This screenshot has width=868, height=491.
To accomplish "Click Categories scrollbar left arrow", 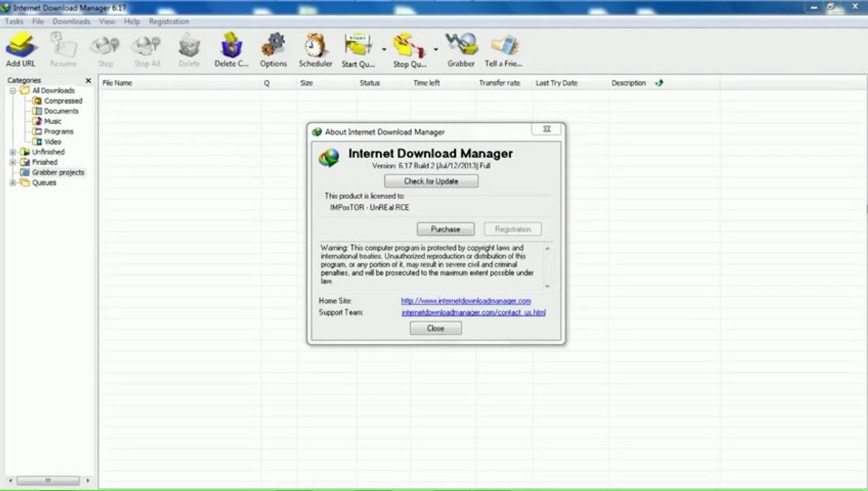I will (x=10, y=481).
